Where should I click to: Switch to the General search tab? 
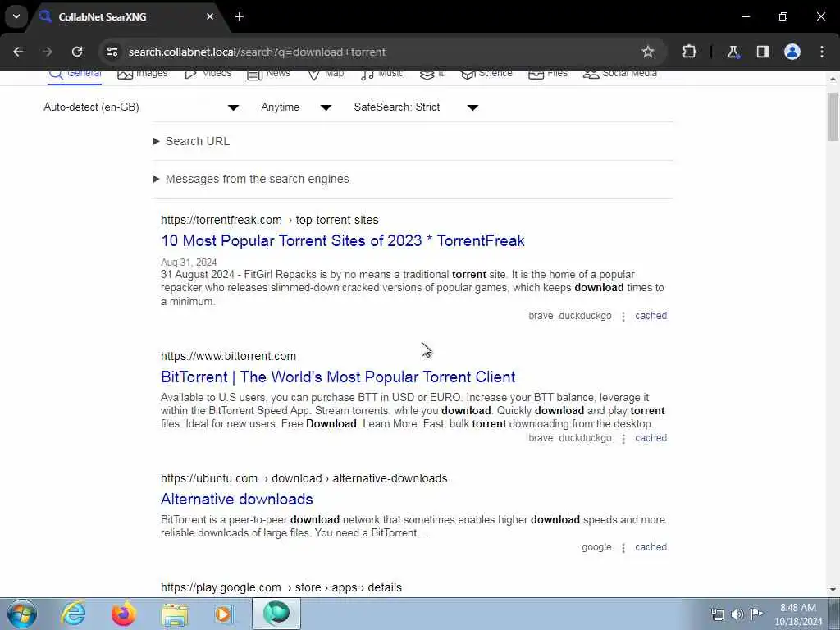point(75,74)
